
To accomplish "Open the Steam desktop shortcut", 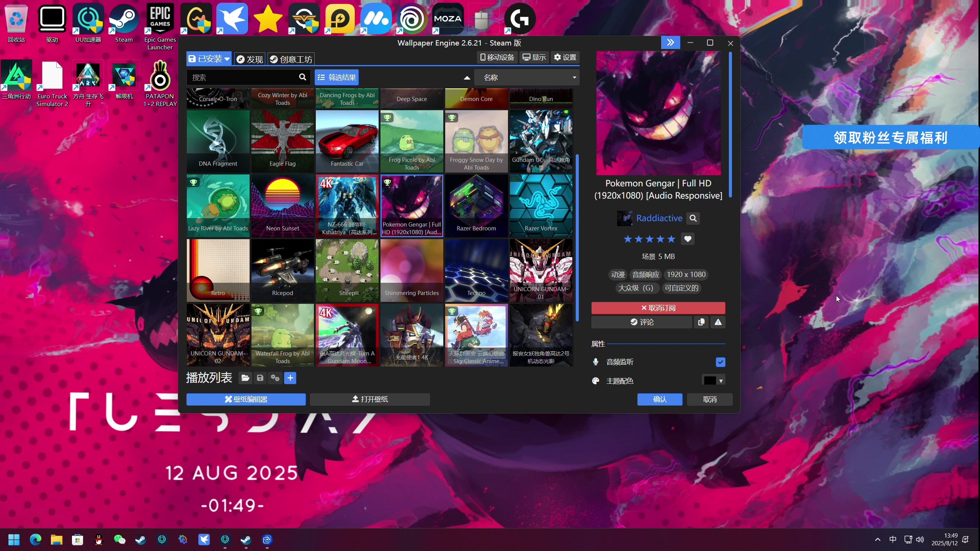I will [x=124, y=23].
